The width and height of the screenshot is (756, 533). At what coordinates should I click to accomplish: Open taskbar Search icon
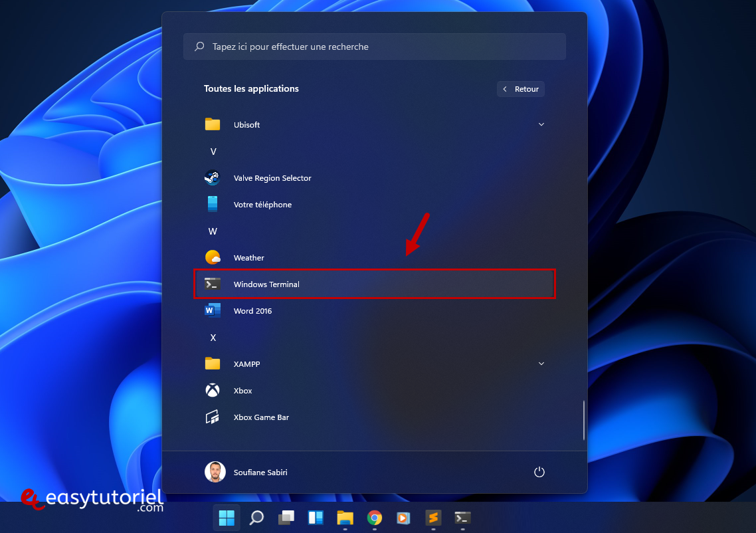(x=256, y=518)
